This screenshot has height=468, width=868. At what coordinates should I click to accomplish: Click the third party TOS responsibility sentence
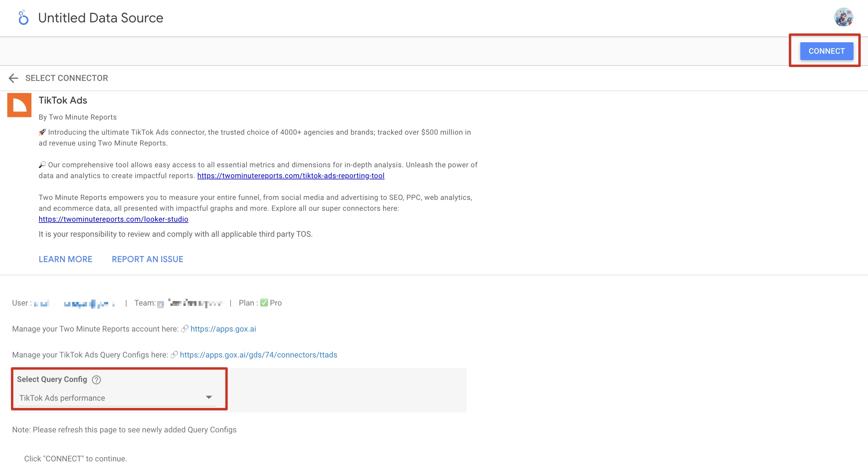(176, 234)
